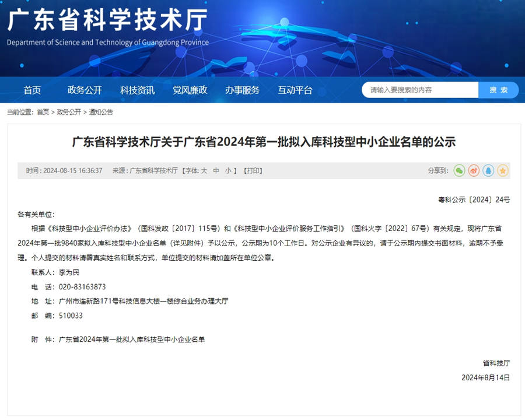Share the article to QZone star icon

click(502, 170)
